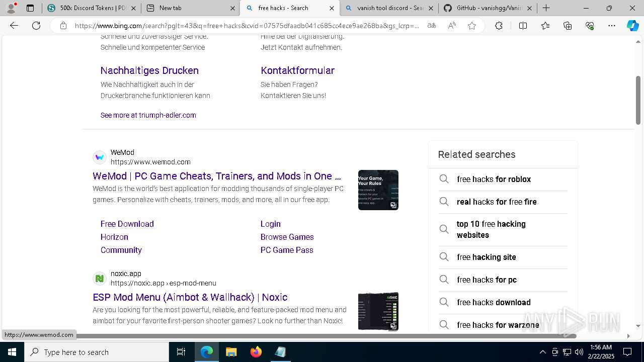
Task: Open notification center icon
Action: click(x=627, y=352)
